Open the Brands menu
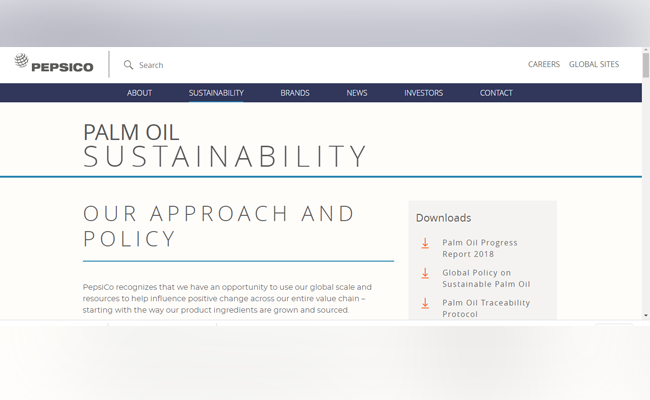Screen dimensions: 650x400 point(295,93)
